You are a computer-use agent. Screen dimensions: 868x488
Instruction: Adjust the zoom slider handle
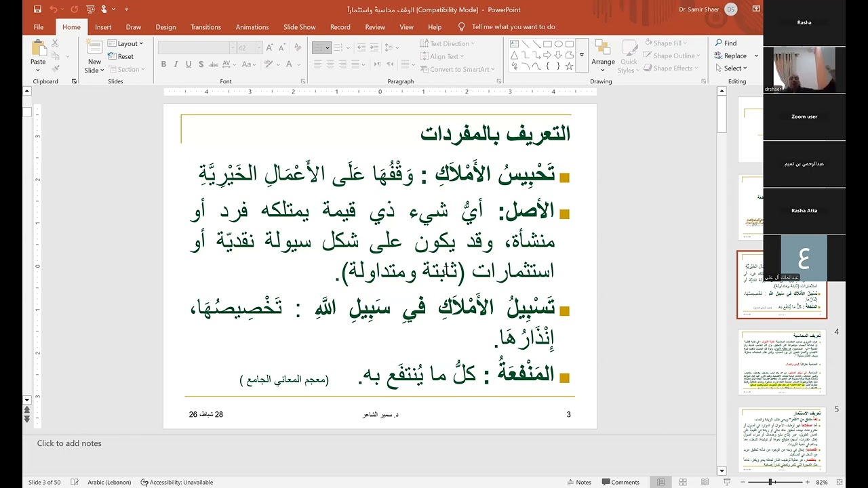[x=771, y=482]
